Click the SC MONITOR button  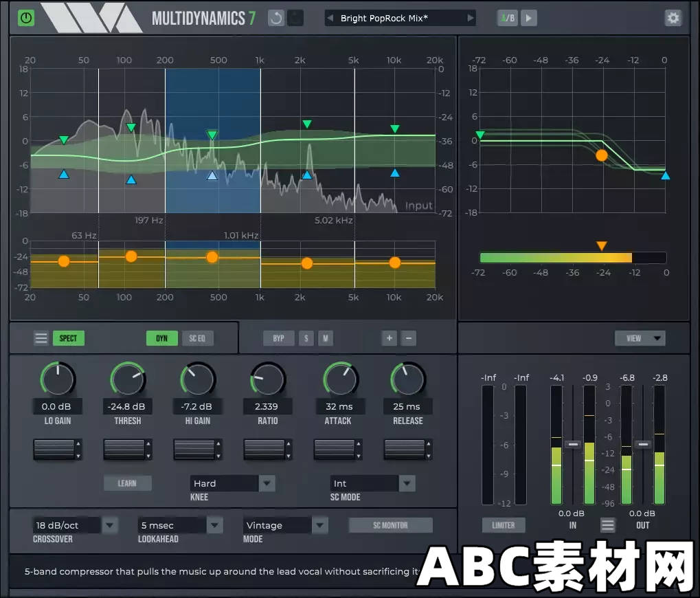390,524
